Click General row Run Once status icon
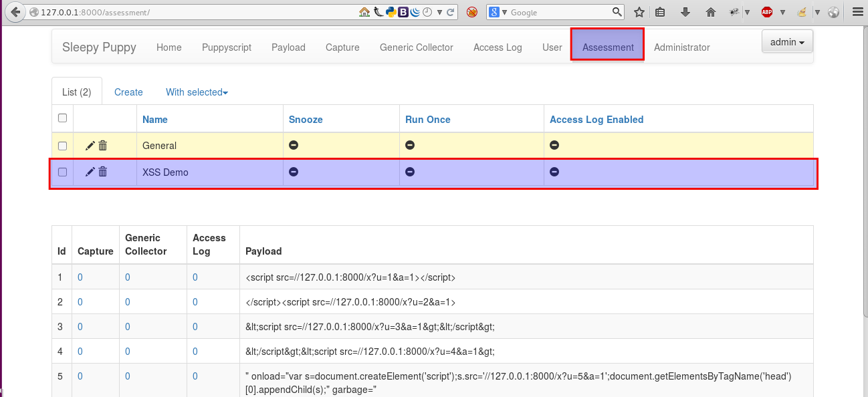This screenshot has height=397, width=868. point(410,145)
